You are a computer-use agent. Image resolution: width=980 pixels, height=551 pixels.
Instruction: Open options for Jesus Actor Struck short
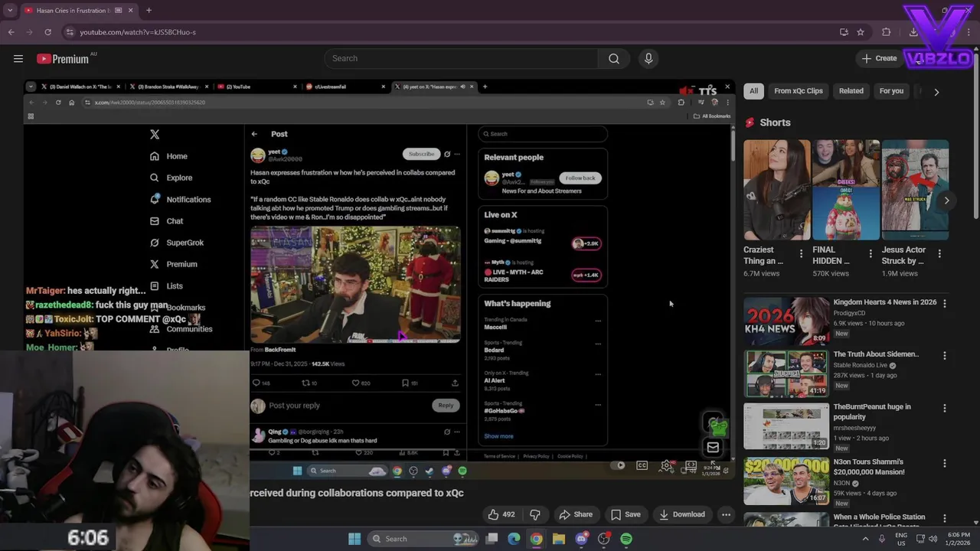[x=939, y=253]
